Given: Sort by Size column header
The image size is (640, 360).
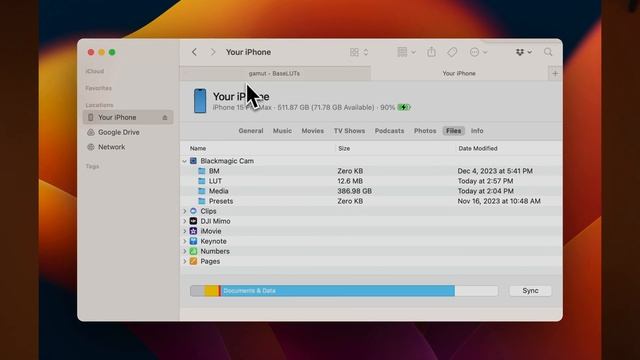Looking at the screenshot, I should (344, 149).
